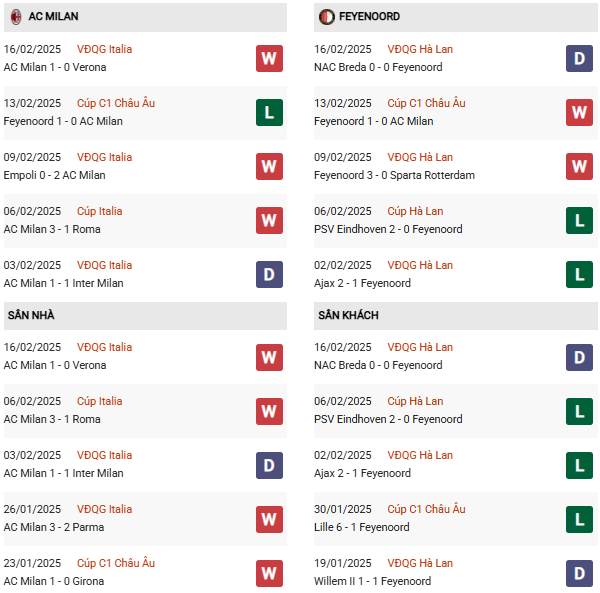Click the L badge for AC Milan's 13/02/2025 match

(269, 112)
